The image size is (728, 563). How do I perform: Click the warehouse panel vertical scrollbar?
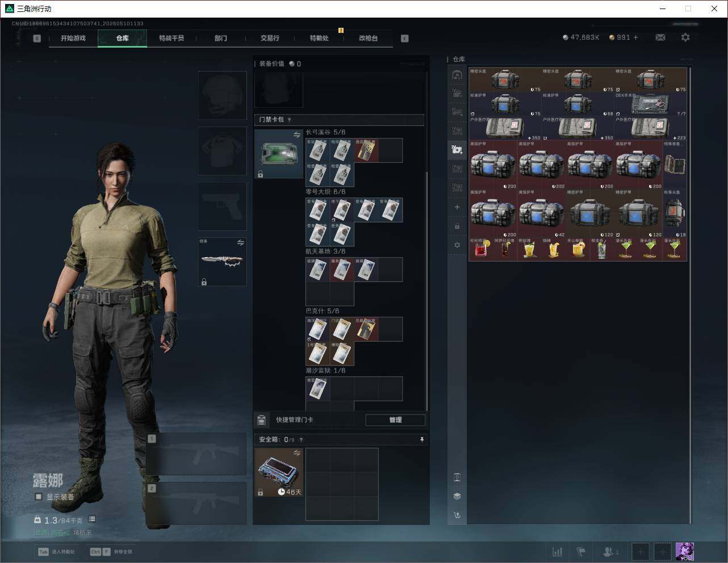click(690, 295)
